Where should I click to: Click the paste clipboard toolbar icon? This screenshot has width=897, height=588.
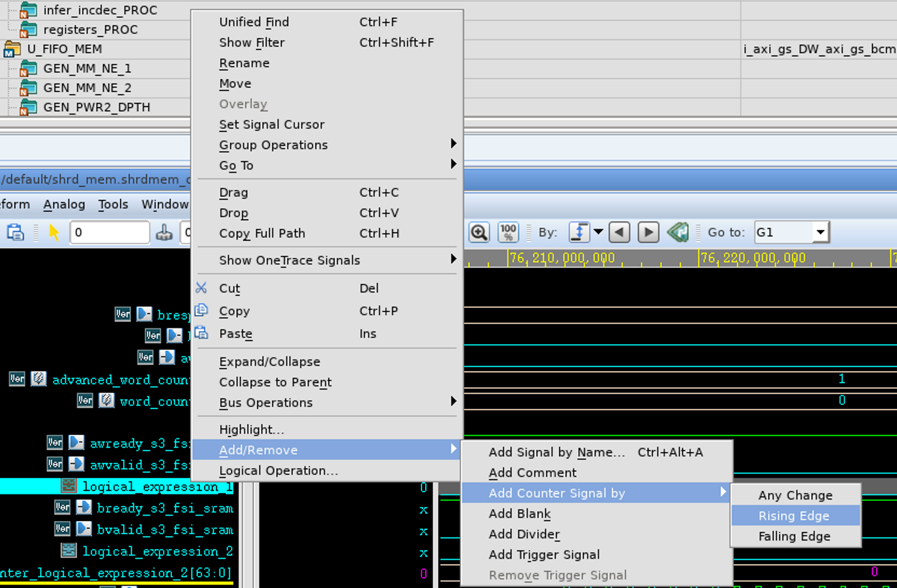click(15, 232)
